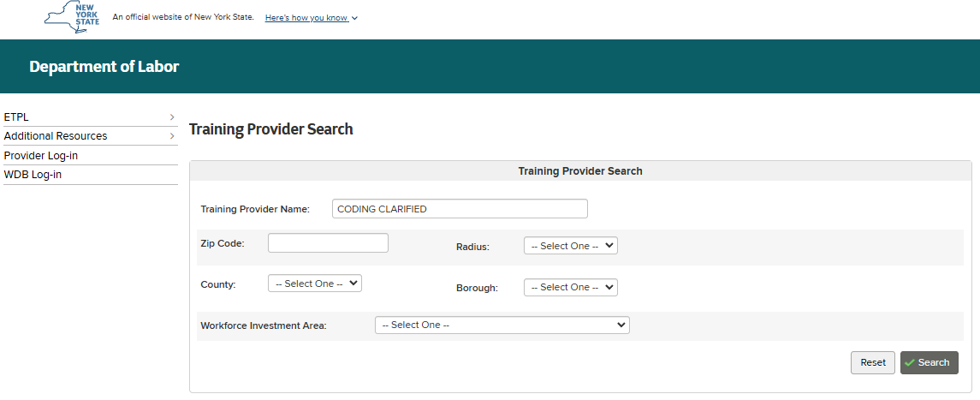This screenshot has width=980, height=400.
Task: Select ETPL in the sidebar menu
Action: click(17, 117)
